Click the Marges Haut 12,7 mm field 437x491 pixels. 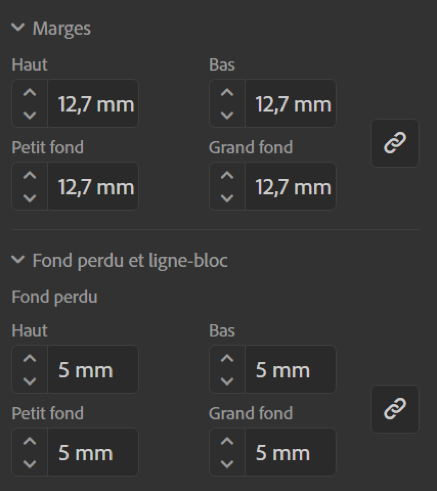(x=93, y=104)
